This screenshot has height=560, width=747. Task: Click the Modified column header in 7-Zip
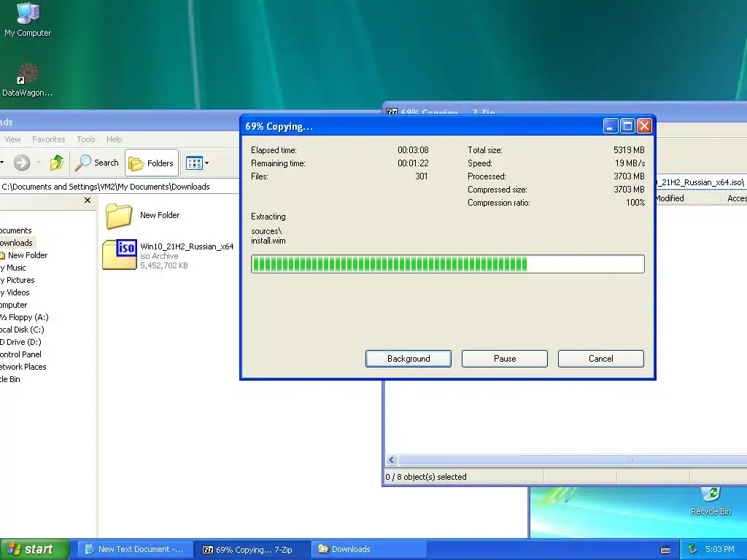[x=687, y=198]
